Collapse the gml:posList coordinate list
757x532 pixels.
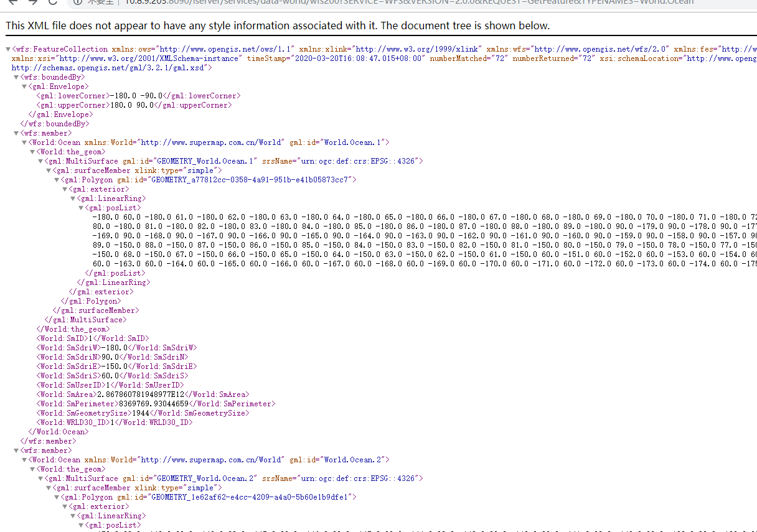pyautogui.click(x=81, y=207)
